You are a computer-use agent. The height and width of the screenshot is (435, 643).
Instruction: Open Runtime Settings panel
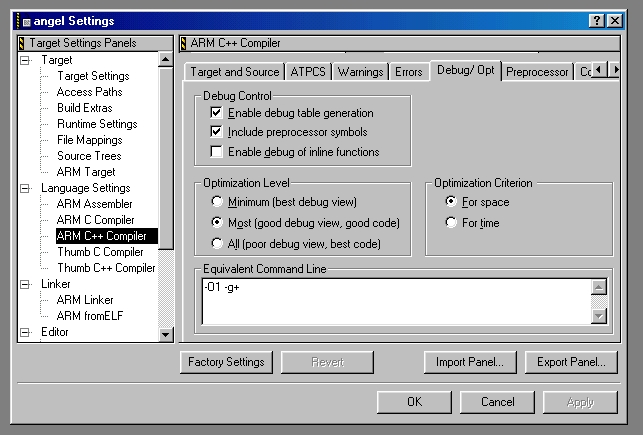[97, 124]
